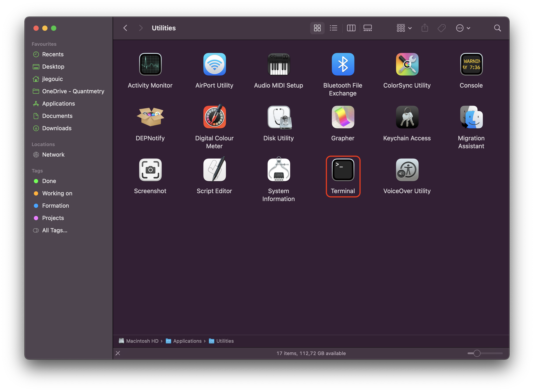Select Bluetooth File Exchange icon

343,64
